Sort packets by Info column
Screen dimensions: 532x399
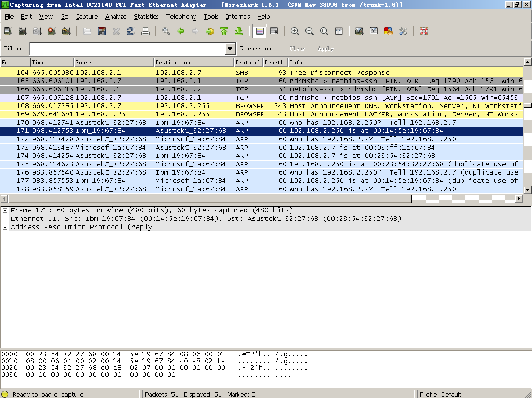[x=405, y=62]
